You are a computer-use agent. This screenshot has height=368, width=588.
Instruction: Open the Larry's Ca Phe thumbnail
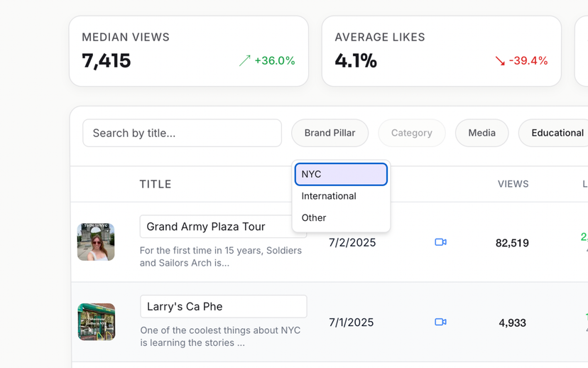97,322
